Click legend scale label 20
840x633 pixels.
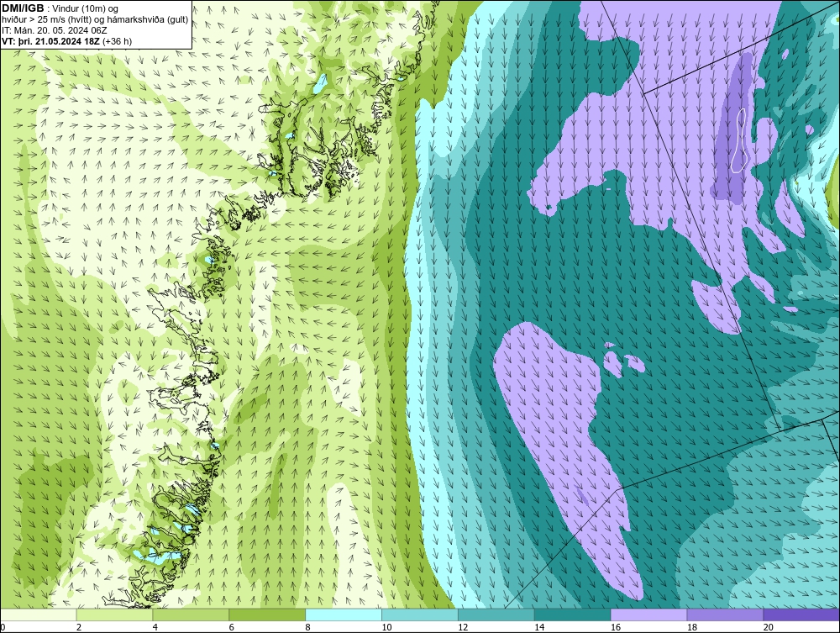769,627
